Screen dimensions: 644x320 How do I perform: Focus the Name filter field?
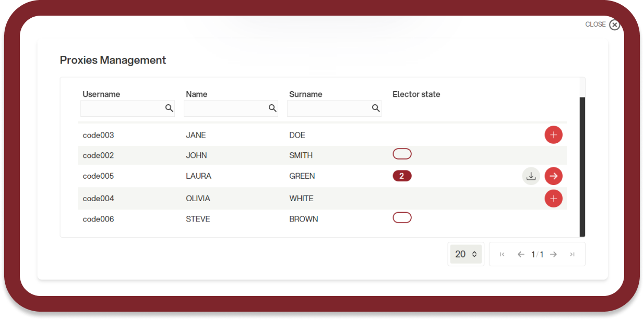(x=231, y=108)
